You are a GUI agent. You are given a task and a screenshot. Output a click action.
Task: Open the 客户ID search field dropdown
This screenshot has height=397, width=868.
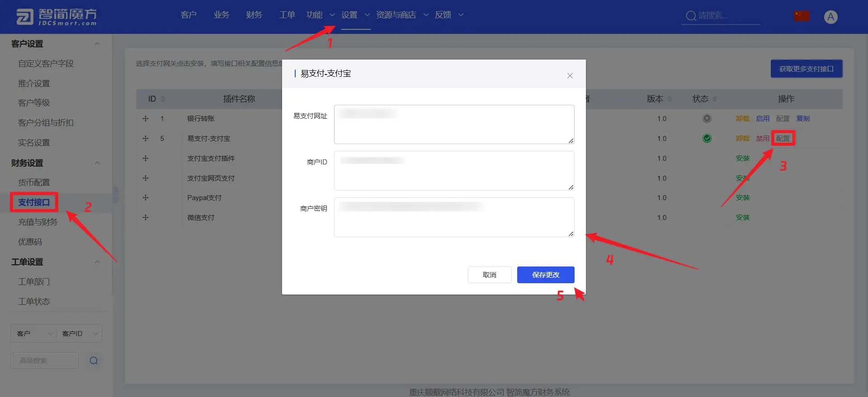pos(79,333)
